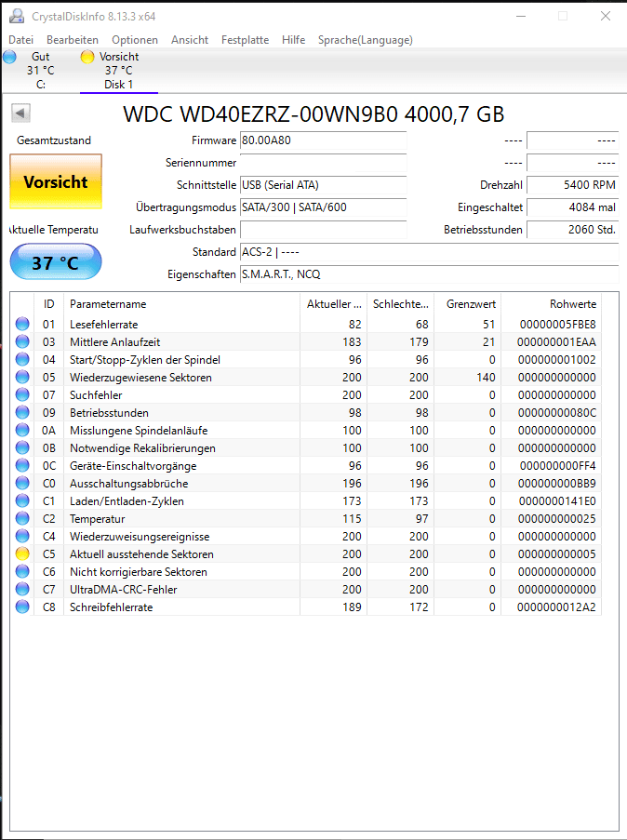The height and width of the screenshot is (840, 627).
Task: Click the Schnittstelle field USB (Serial ATA)
Action: 323,185
